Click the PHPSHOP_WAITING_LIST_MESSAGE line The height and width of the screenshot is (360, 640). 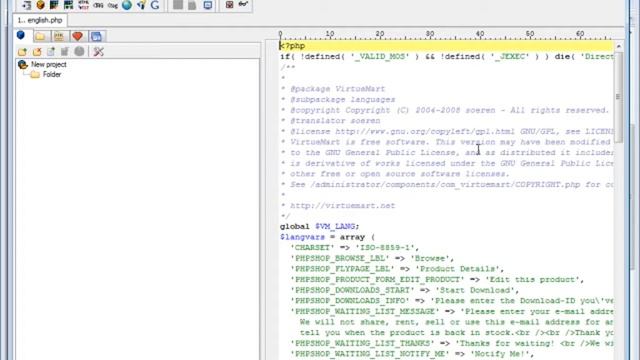point(451,311)
